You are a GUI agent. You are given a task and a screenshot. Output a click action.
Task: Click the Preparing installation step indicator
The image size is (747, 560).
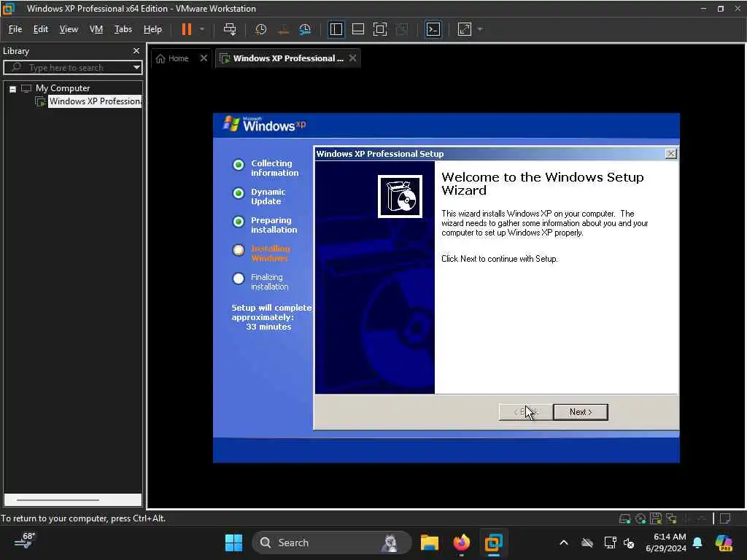pyautogui.click(x=239, y=222)
